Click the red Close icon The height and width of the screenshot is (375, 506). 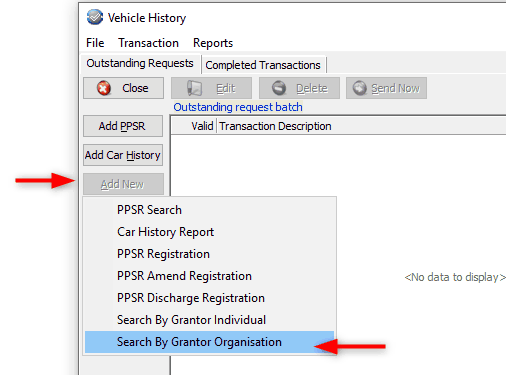coord(104,88)
